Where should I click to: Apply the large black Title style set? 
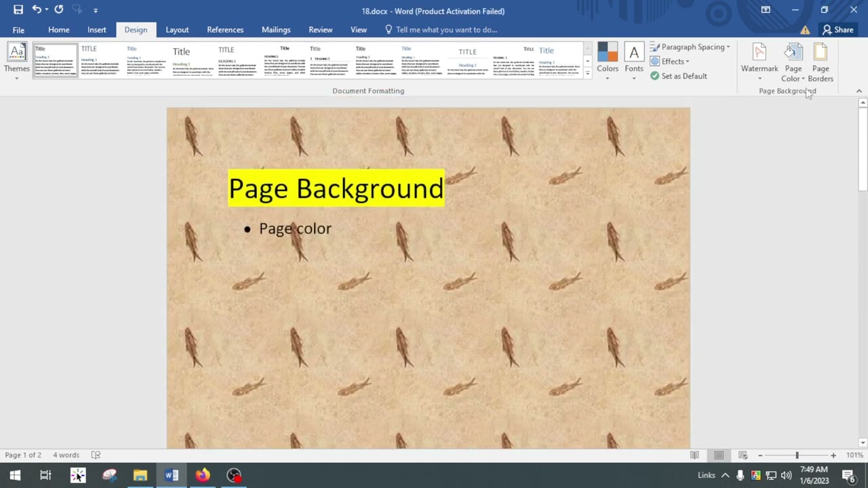click(x=192, y=60)
